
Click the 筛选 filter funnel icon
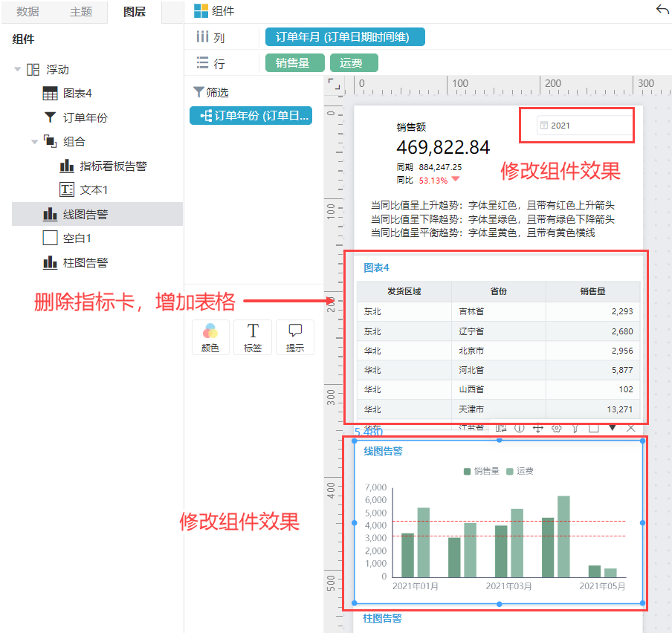click(x=198, y=92)
